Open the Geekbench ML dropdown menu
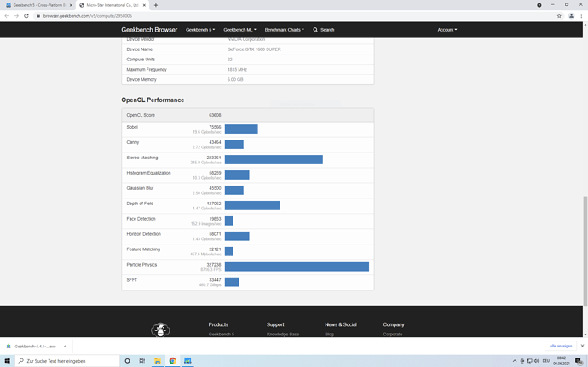 [240, 30]
